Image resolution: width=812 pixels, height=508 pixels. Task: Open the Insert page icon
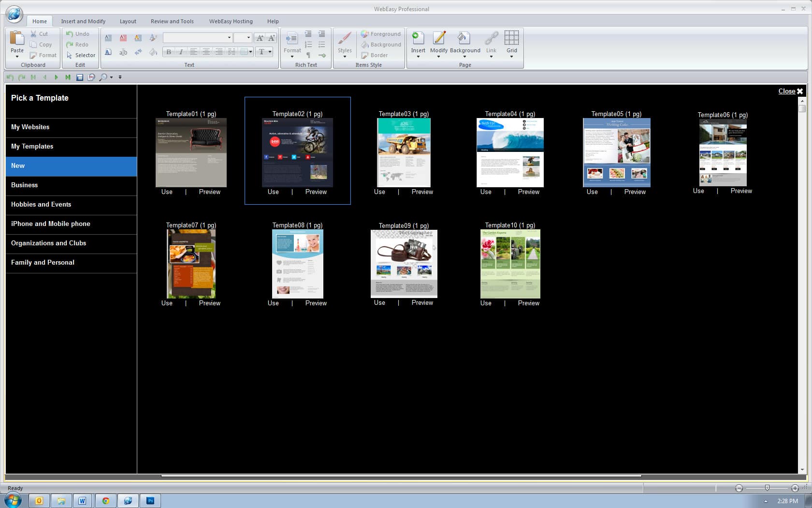click(x=418, y=39)
